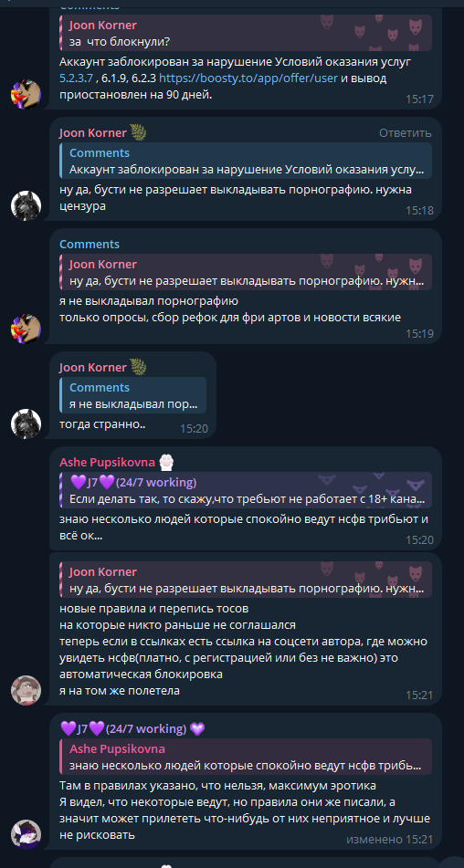This screenshot has width=464, height=868.
Task: Click Joon Korner name above 'тогда странно..'
Action: [x=92, y=367]
